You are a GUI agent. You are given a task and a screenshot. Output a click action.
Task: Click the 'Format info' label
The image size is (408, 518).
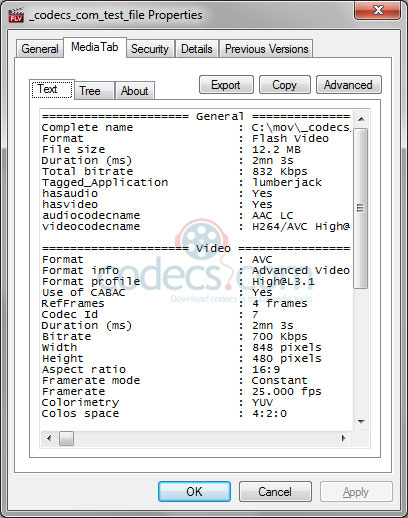click(x=80, y=270)
